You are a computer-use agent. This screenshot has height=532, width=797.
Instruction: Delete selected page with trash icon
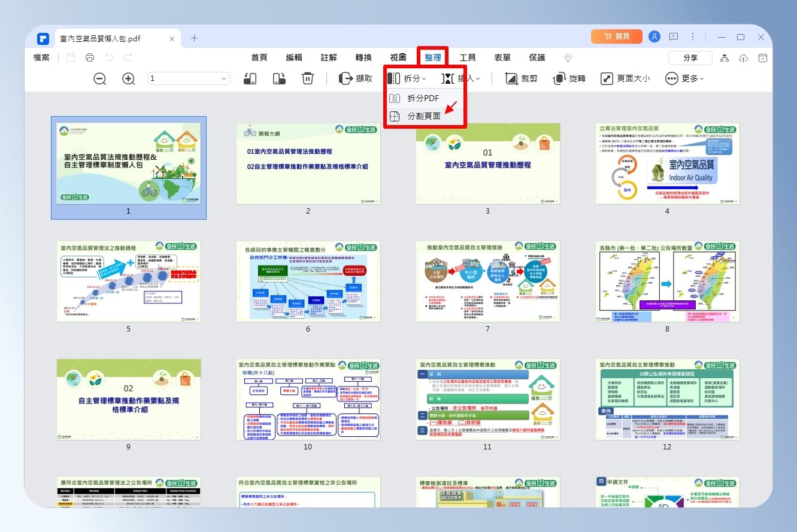click(x=308, y=78)
